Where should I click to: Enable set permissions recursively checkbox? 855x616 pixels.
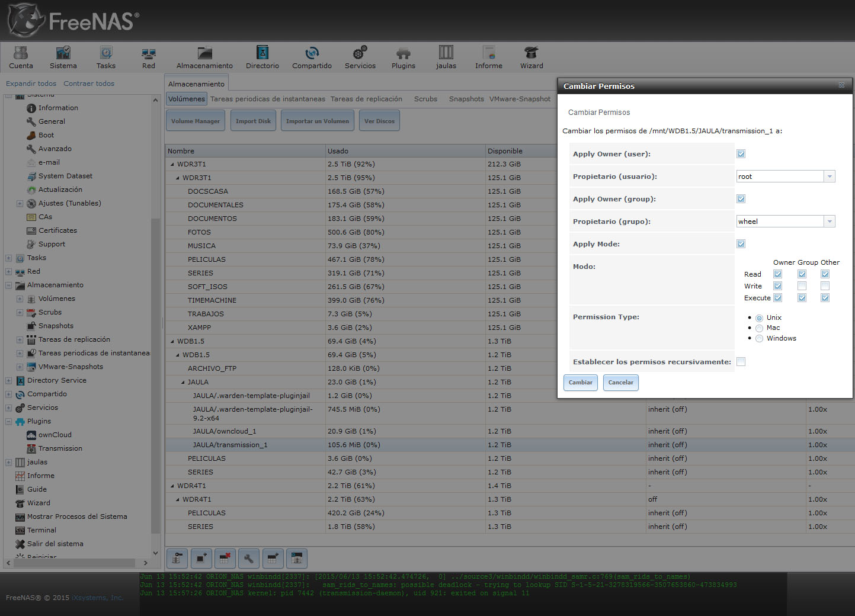tap(741, 362)
